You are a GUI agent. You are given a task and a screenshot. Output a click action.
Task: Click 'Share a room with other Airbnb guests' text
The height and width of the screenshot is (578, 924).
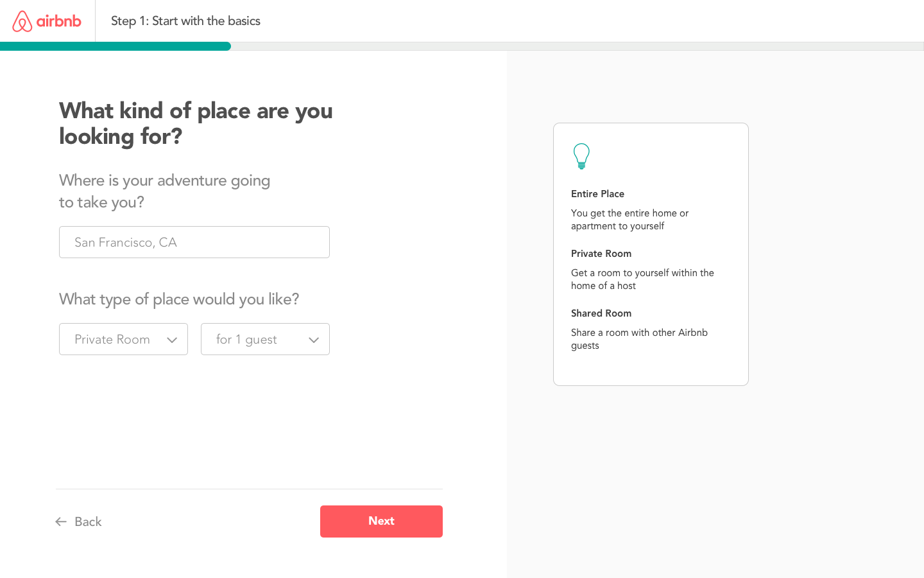(639, 339)
